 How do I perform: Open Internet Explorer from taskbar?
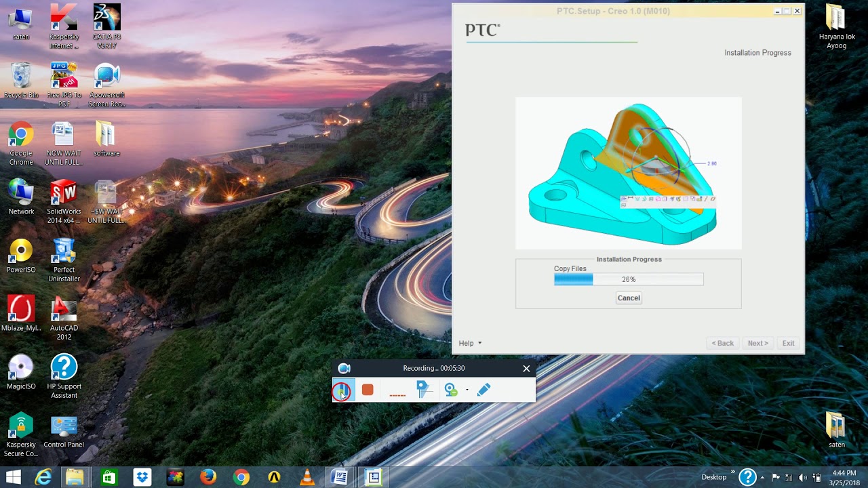43,477
